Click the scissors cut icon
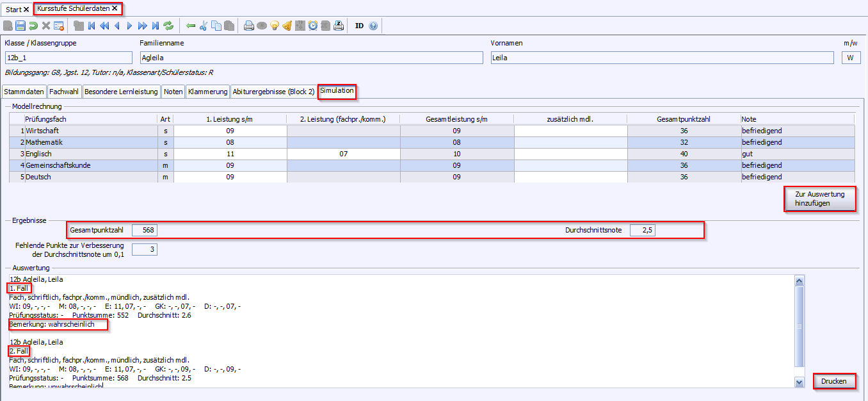The height and width of the screenshot is (401, 868). (x=204, y=26)
